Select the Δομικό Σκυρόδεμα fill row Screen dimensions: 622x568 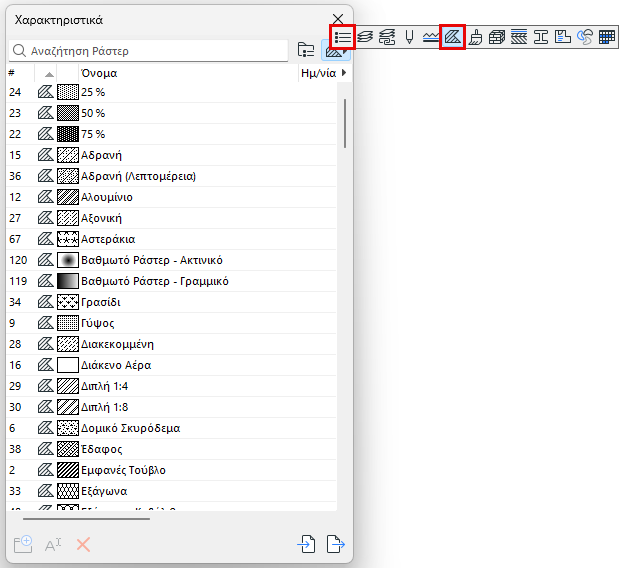pos(171,428)
